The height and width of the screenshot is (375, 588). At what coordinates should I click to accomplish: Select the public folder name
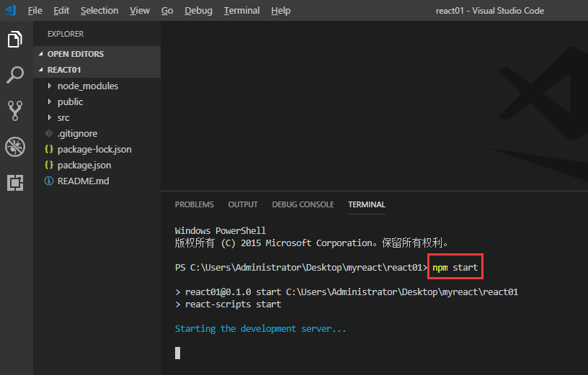[70, 101]
